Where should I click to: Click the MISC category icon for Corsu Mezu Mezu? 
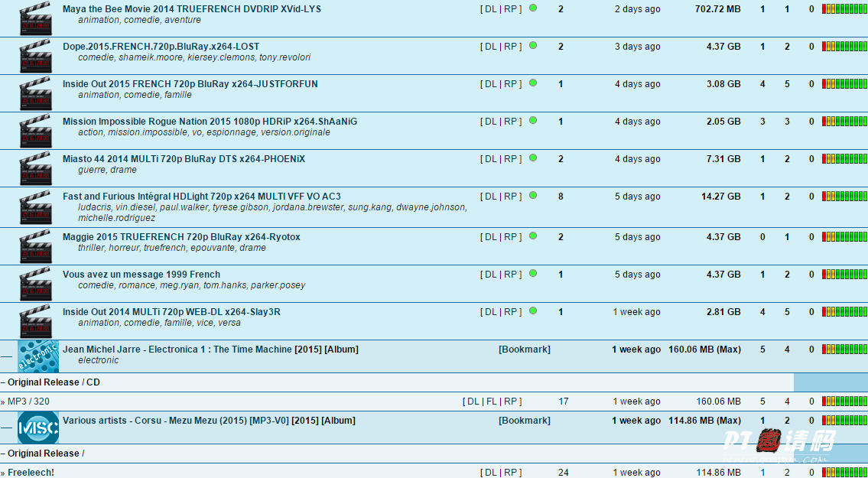[x=38, y=427]
